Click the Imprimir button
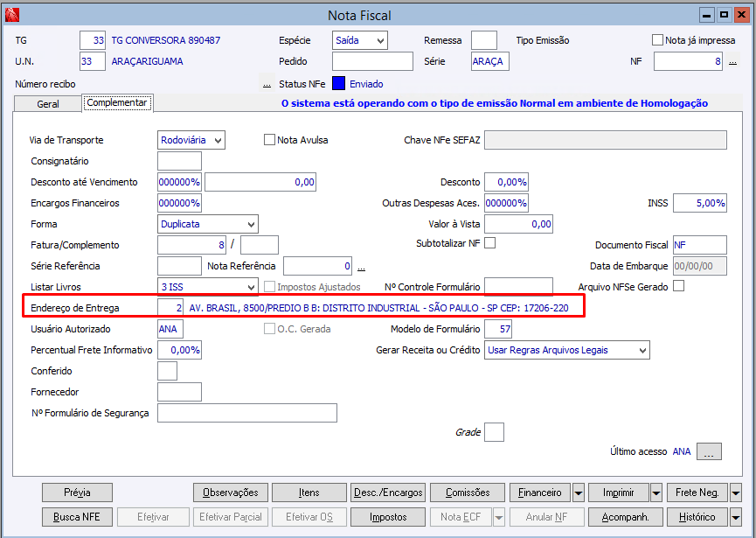 (x=619, y=493)
